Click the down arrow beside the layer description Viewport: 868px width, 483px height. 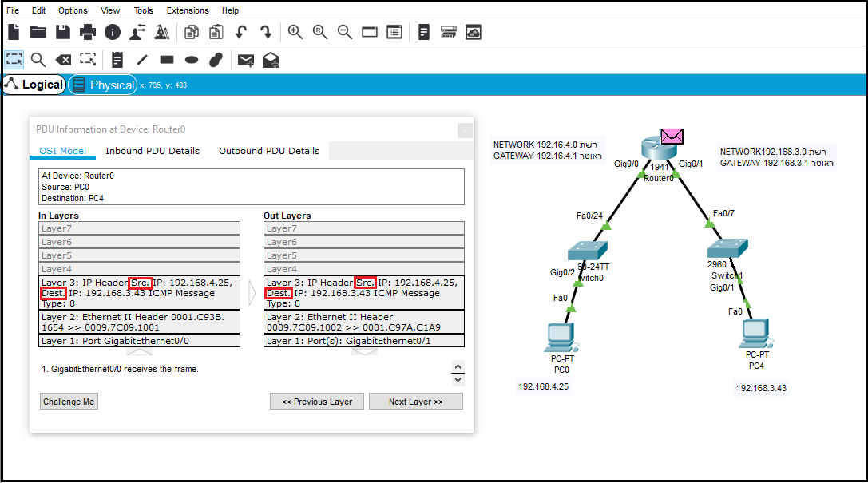[x=458, y=379]
